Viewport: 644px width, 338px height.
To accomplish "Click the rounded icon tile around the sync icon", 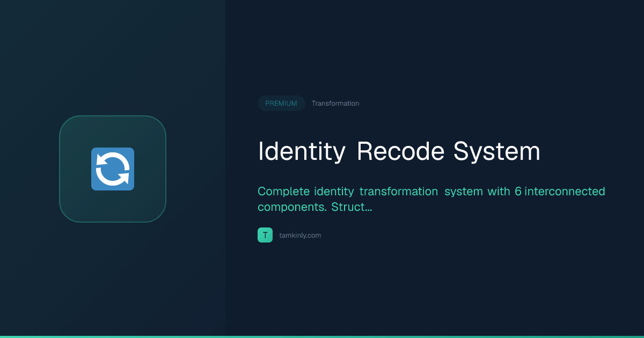I will click(x=113, y=169).
